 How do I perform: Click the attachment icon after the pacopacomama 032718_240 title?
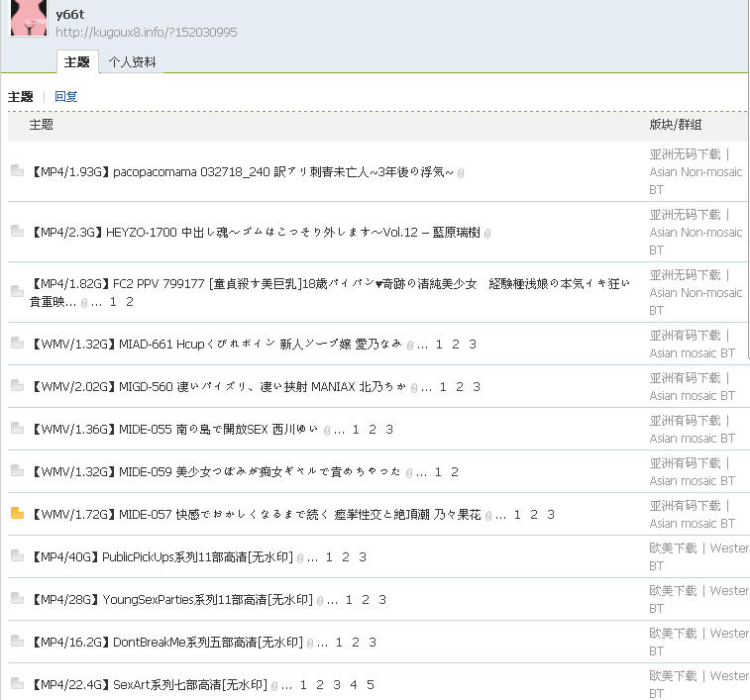461,173
